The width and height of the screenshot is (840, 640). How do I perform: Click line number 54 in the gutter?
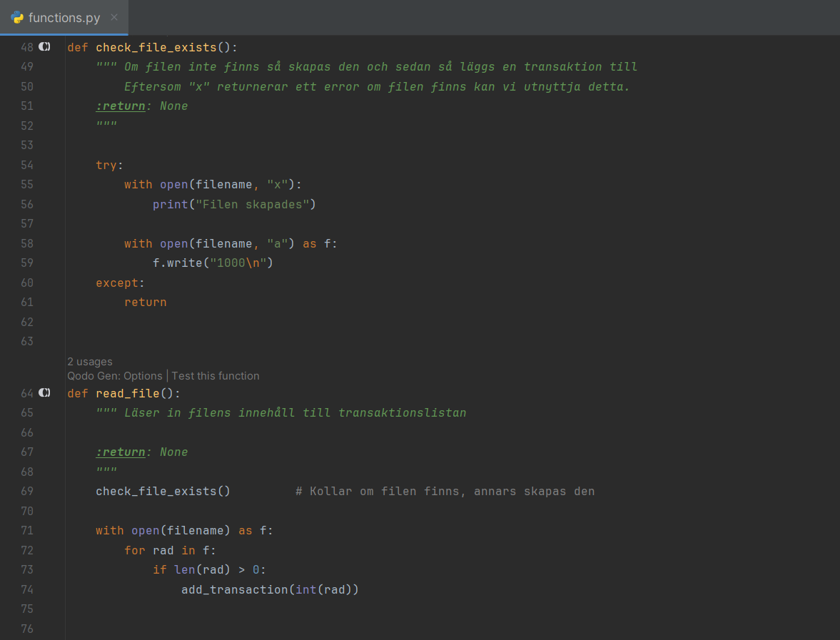27,165
